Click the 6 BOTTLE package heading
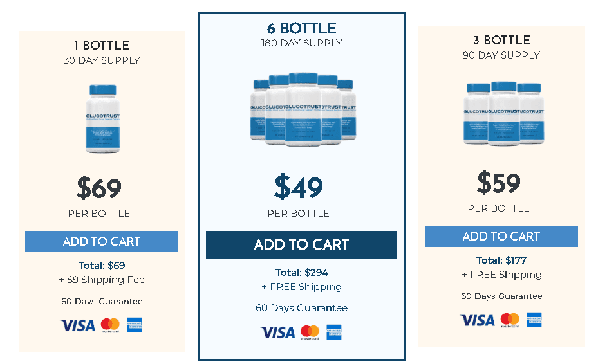The height and width of the screenshot is (364, 607). click(301, 28)
